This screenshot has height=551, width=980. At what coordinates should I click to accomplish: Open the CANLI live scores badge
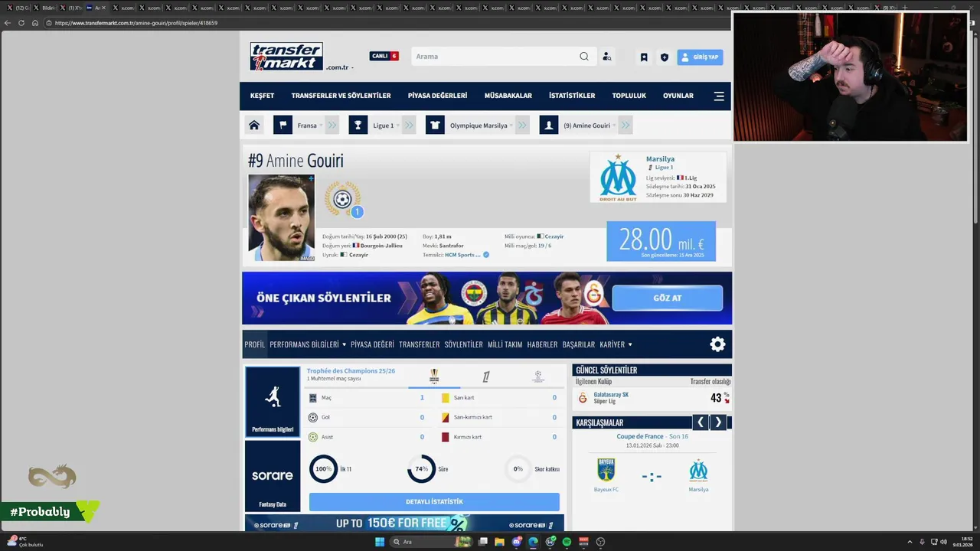coord(384,56)
